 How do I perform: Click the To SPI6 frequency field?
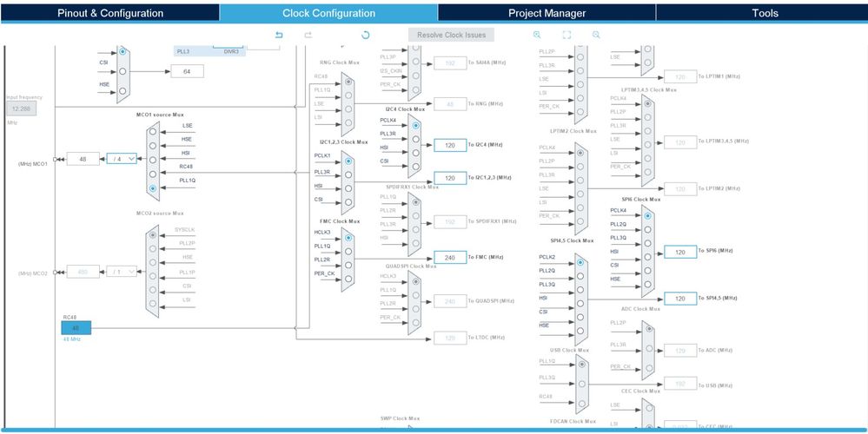point(680,252)
